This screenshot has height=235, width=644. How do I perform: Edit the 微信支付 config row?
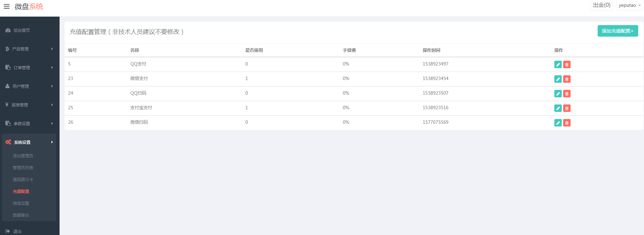coord(558,79)
